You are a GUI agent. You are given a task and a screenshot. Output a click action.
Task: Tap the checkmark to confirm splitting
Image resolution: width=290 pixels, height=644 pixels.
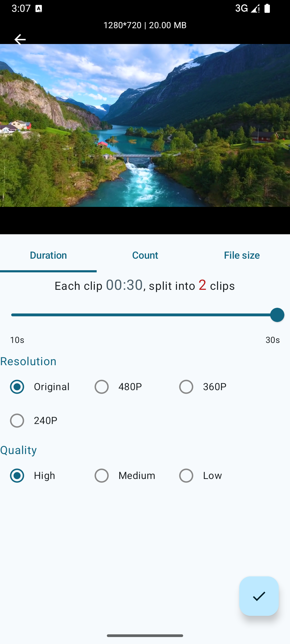tap(259, 596)
